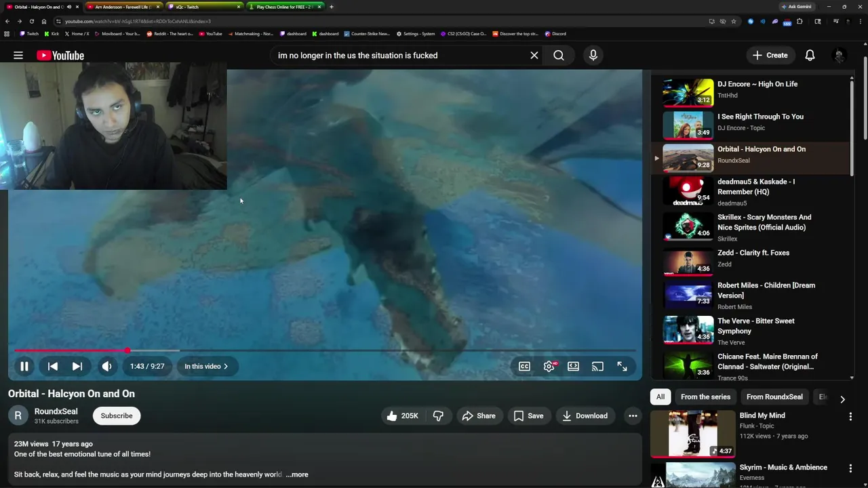Download the video
The width and height of the screenshot is (868, 488).
[x=585, y=415]
